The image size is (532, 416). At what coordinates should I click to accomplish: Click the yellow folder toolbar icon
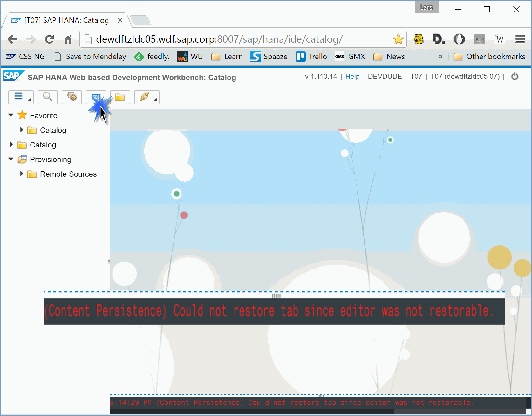point(120,97)
